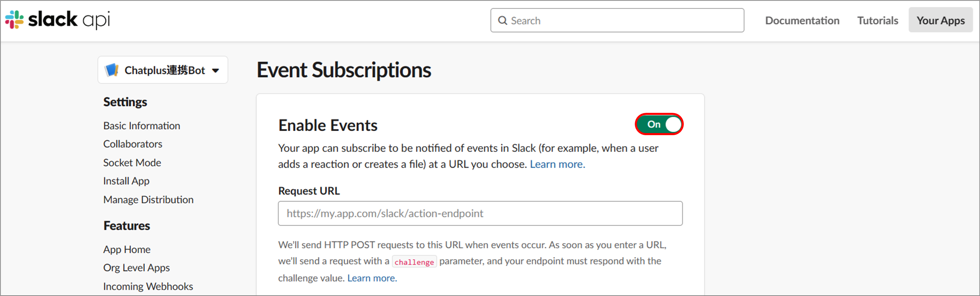
Task: Click the Event Subscriptions heading
Action: [x=344, y=70]
